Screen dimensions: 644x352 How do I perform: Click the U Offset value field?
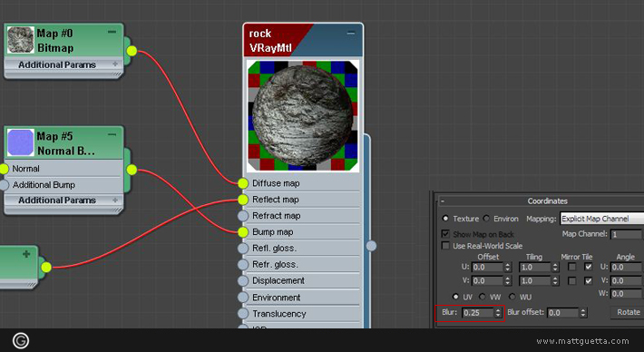point(487,267)
